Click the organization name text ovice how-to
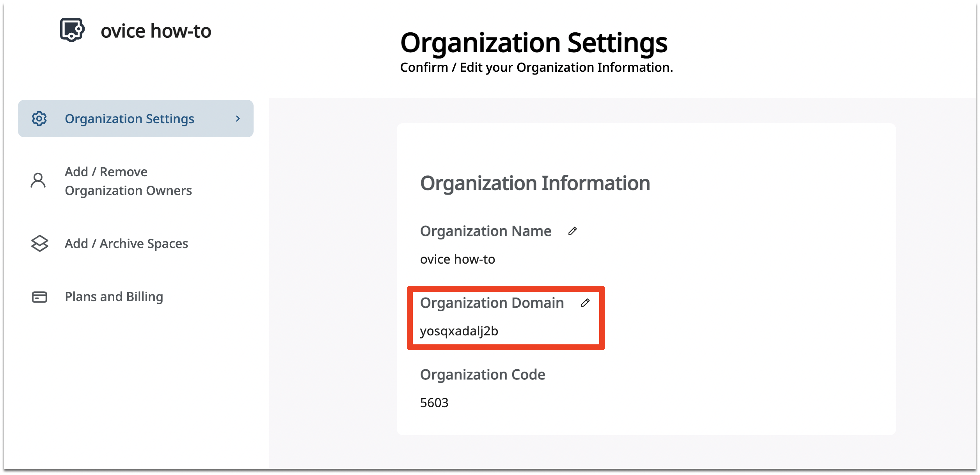The width and height of the screenshot is (980, 475). [x=156, y=31]
